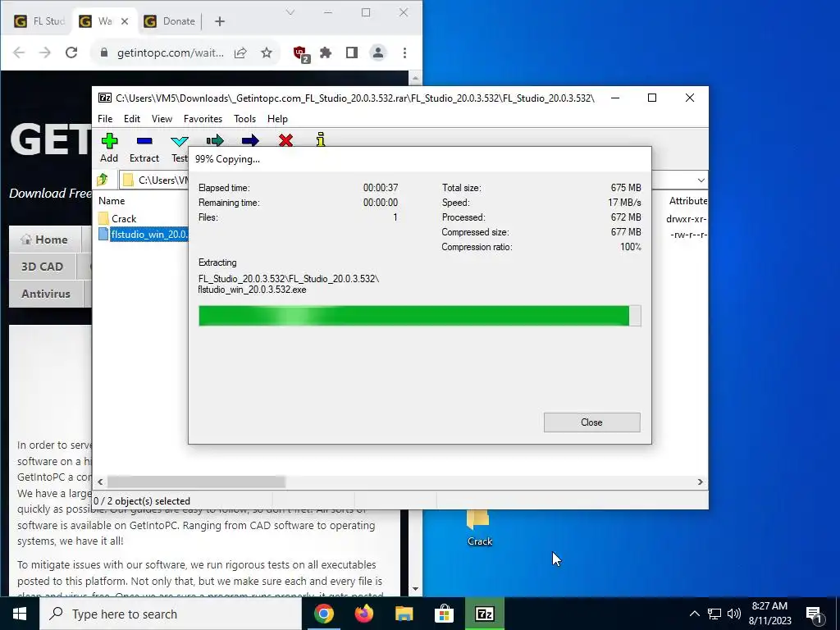The width and height of the screenshot is (840, 630).
Task: Click the Name column header
Action: [112, 201]
